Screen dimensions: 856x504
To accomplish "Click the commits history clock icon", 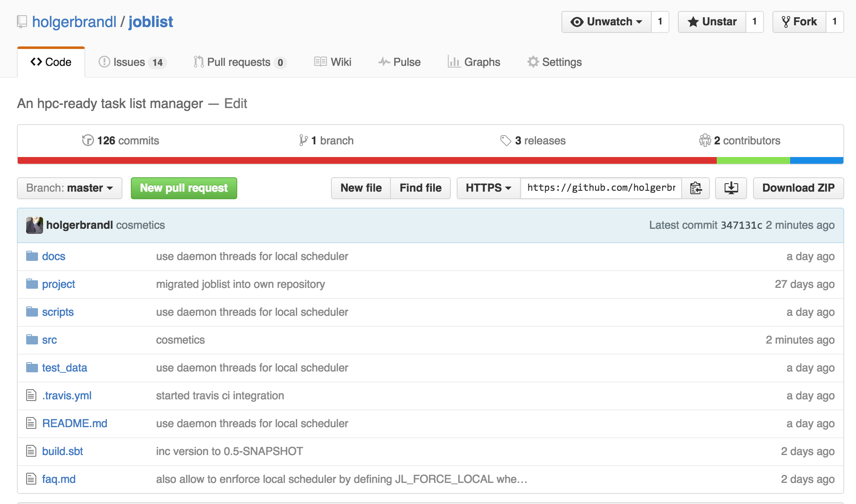I will tap(88, 141).
